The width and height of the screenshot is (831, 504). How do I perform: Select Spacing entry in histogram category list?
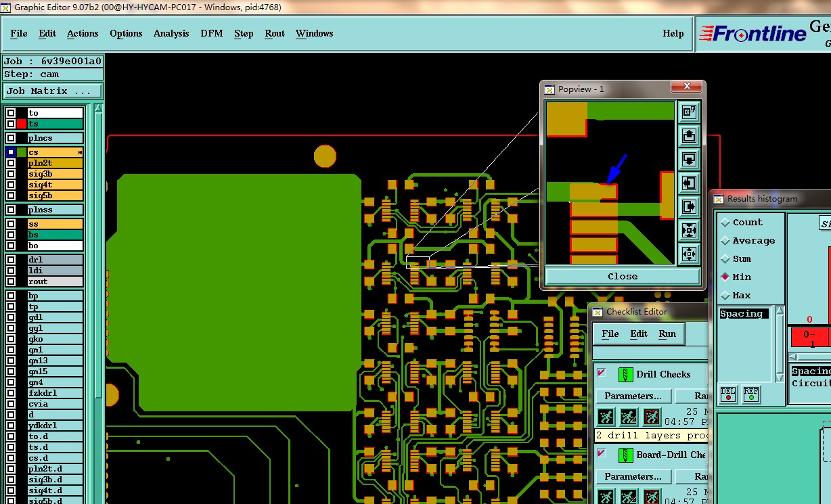(743, 314)
